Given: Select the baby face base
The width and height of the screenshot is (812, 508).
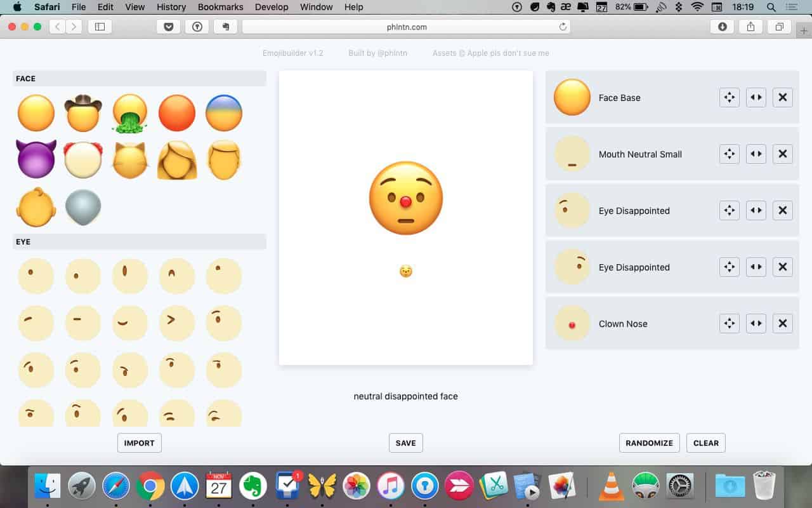Looking at the screenshot, I should point(36,207).
